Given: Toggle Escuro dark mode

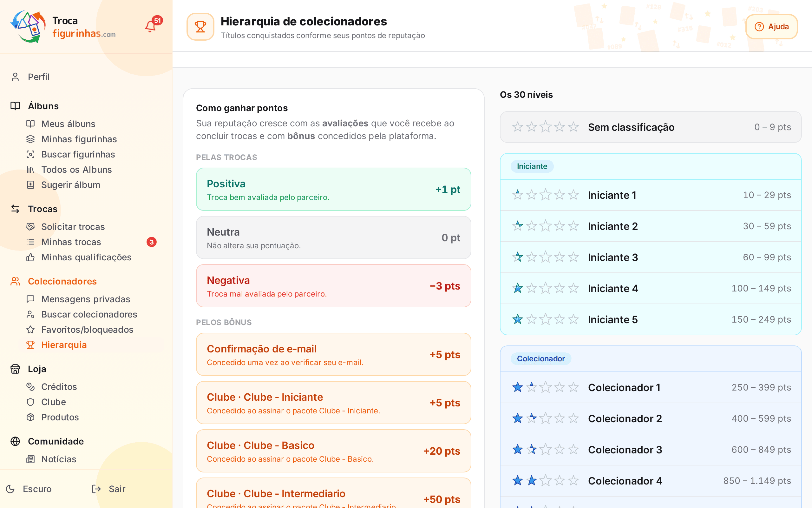Looking at the screenshot, I should pyautogui.click(x=29, y=489).
